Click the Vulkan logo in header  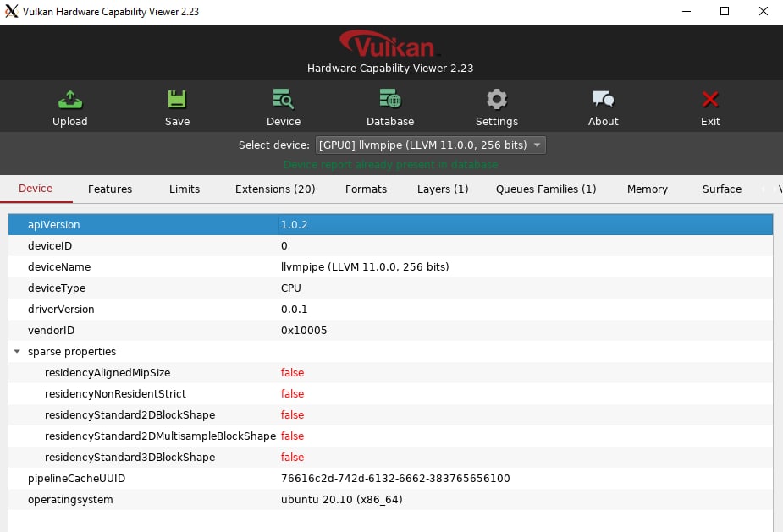pos(389,44)
